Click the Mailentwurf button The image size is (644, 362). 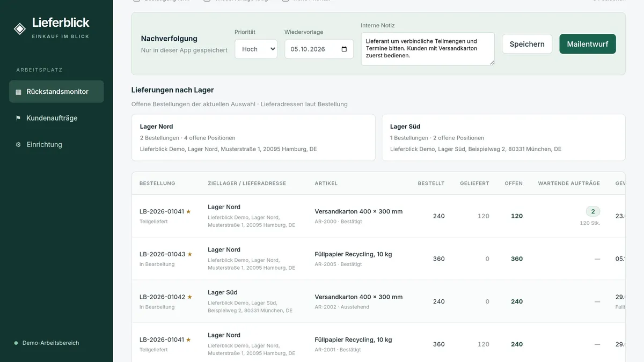588,44
